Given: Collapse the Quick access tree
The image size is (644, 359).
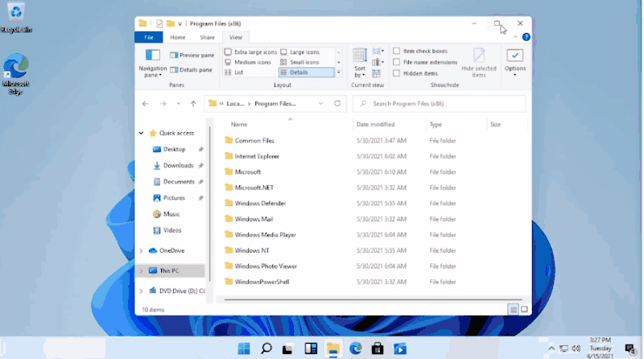Looking at the screenshot, I should [x=142, y=133].
